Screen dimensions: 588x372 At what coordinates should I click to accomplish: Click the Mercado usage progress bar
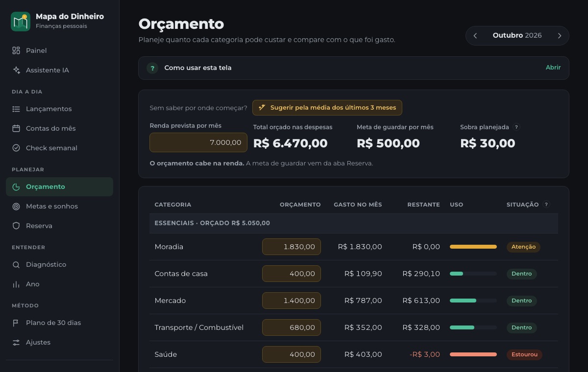[473, 301]
